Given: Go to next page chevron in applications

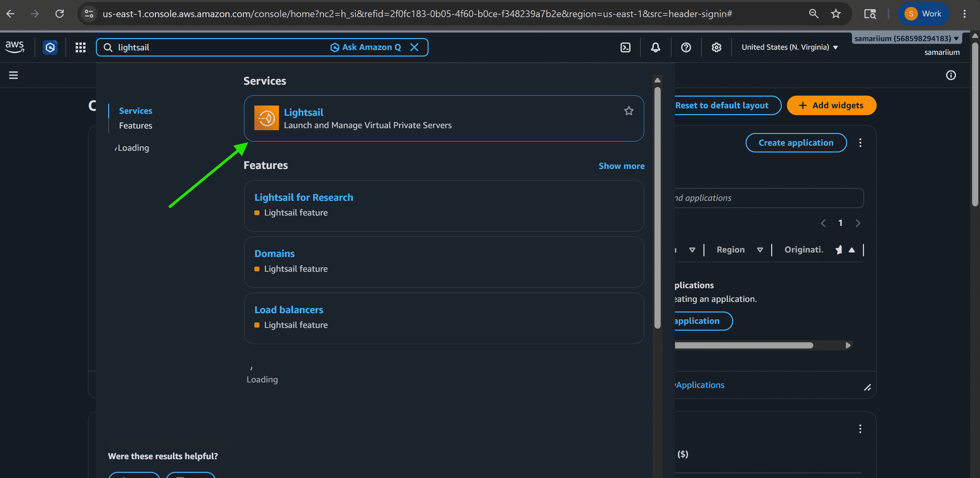Looking at the screenshot, I should pyautogui.click(x=857, y=223).
